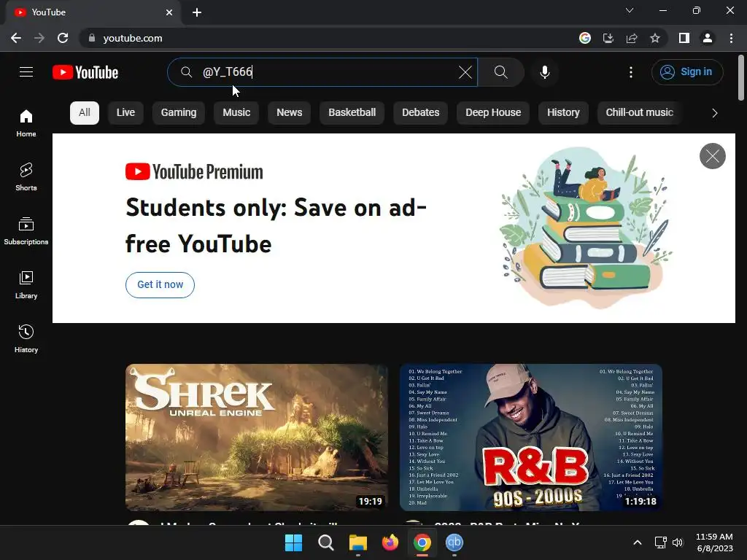This screenshot has width=747, height=560.
Task: Select the Debates filter chip
Action: click(421, 113)
